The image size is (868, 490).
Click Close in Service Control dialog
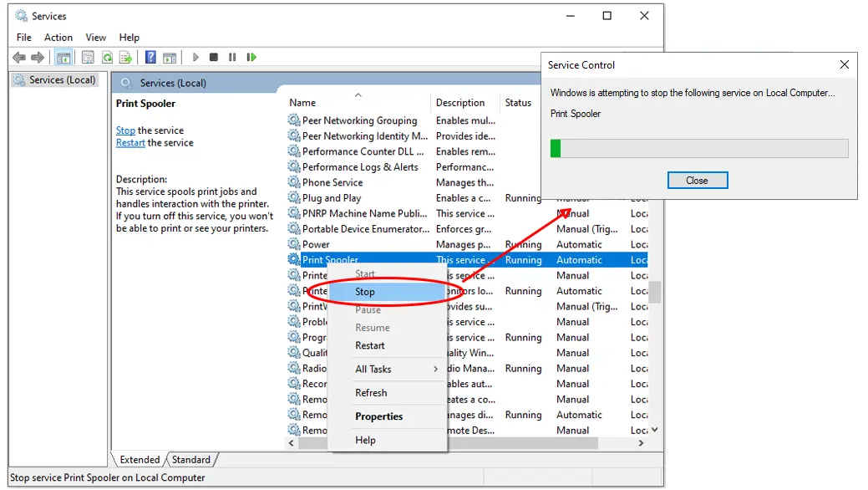(698, 181)
